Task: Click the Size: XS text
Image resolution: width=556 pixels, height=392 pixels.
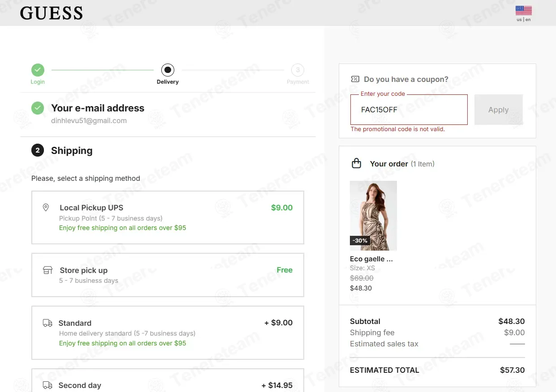Action: [x=362, y=268]
